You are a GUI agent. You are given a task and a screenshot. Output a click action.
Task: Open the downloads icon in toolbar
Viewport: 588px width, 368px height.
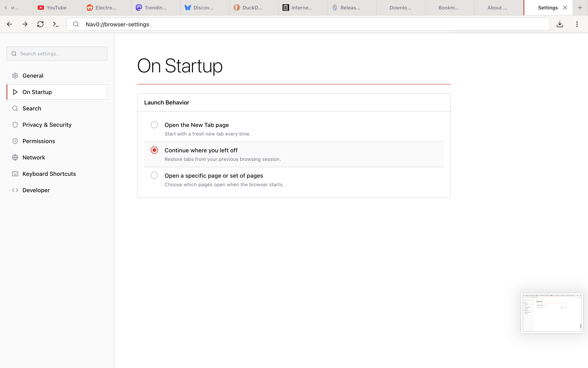click(560, 24)
